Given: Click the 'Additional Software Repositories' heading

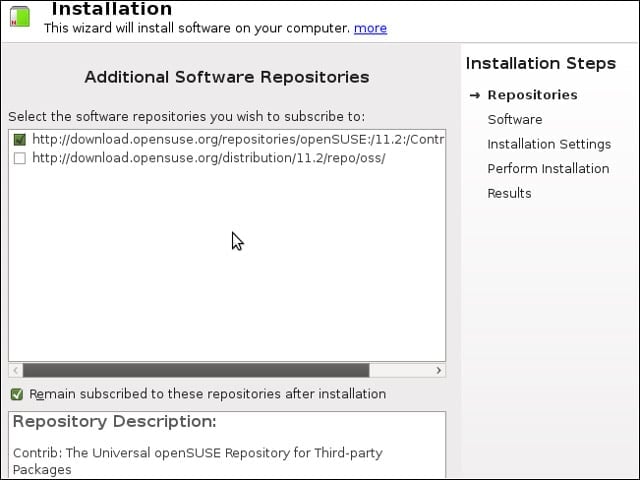Looking at the screenshot, I should pos(227,77).
